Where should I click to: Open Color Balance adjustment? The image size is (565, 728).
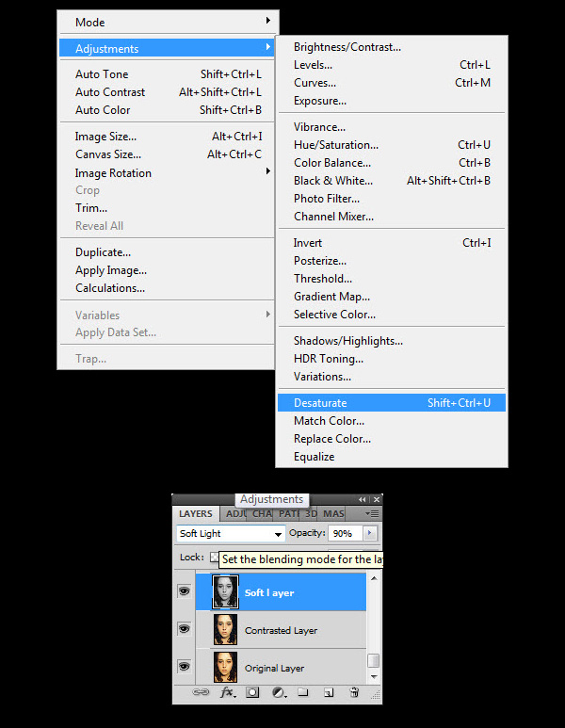pyautogui.click(x=392, y=163)
